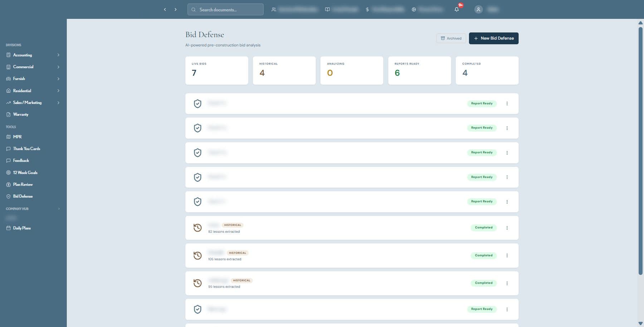Expand the Commercial division
This screenshot has width=644, height=327.
(x=58, y=67)
